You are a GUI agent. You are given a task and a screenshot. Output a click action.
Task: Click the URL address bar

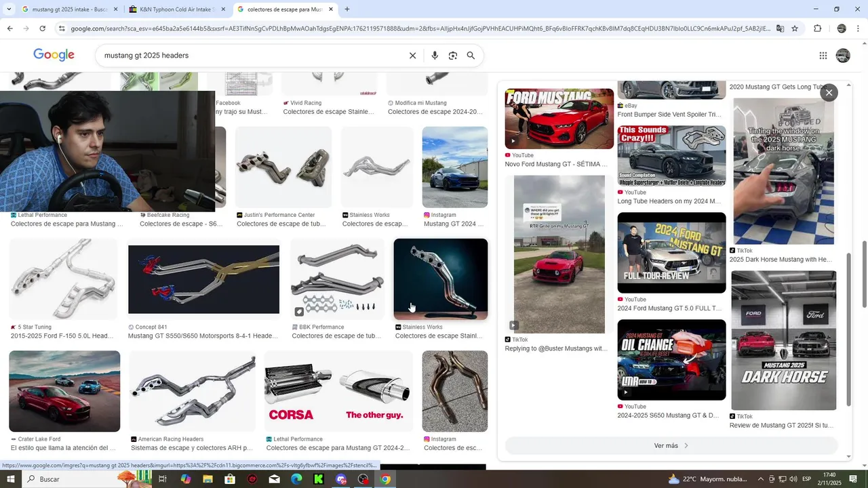click(420, 28)
